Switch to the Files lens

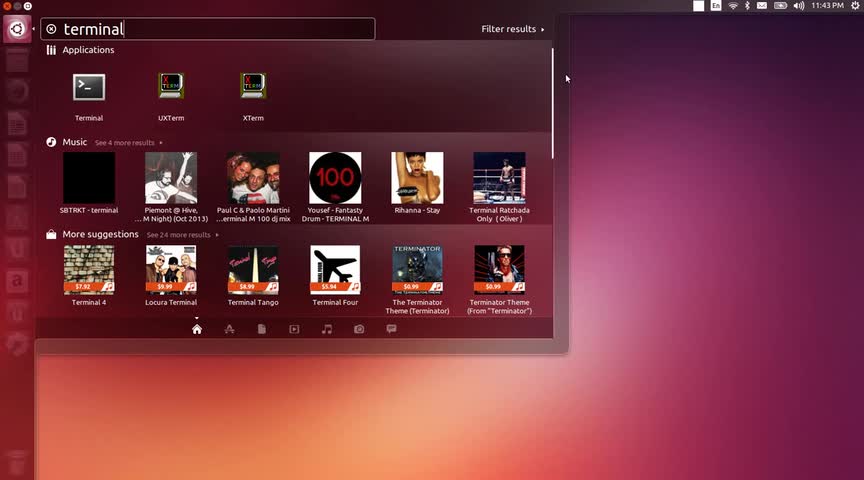pos(262,329)
